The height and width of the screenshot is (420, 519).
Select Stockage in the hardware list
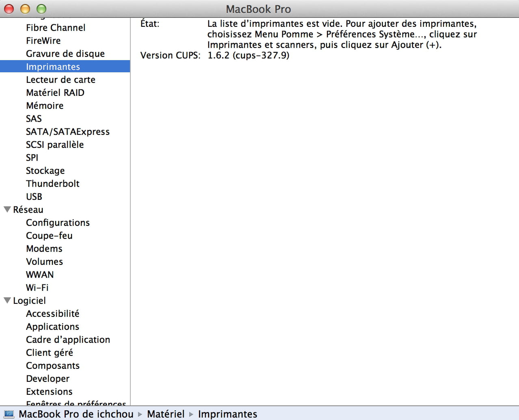(x=45, y=171)
